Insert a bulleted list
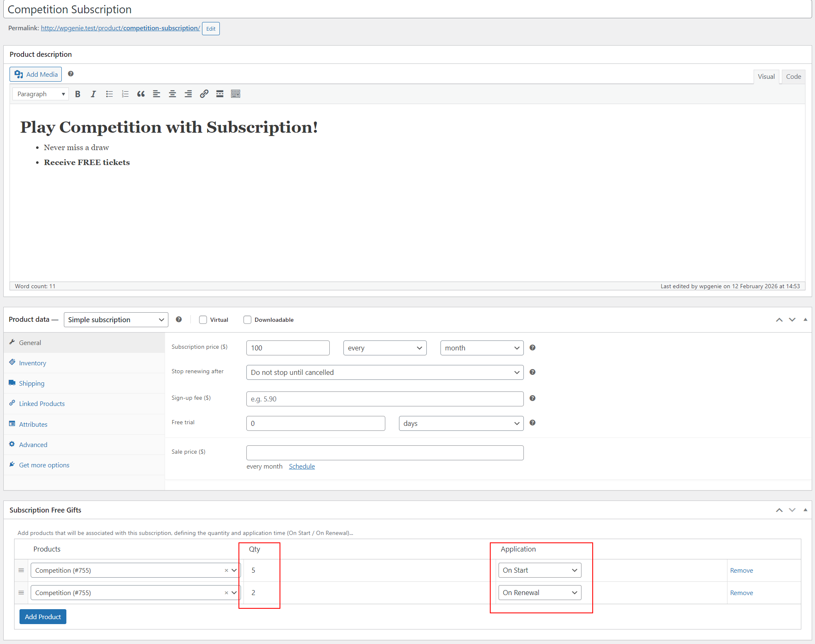The width and height of the screenshot is (815, 644). point(109,94)
